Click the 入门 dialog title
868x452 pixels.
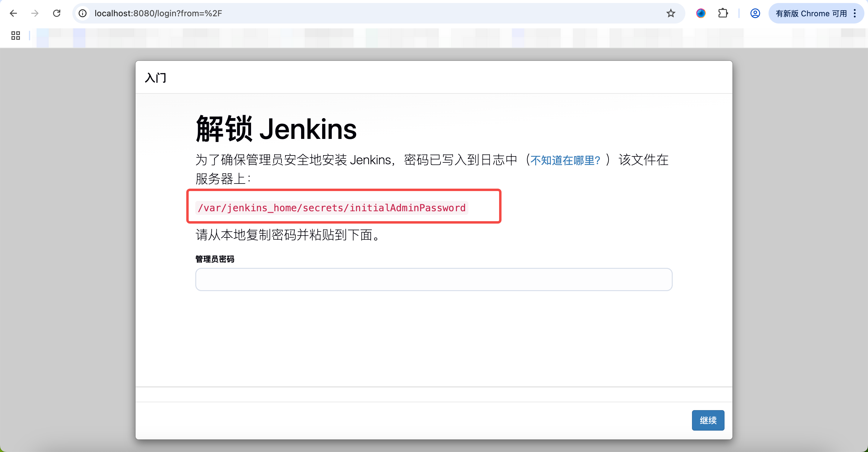pyautogui.click(x=155, y=77)
